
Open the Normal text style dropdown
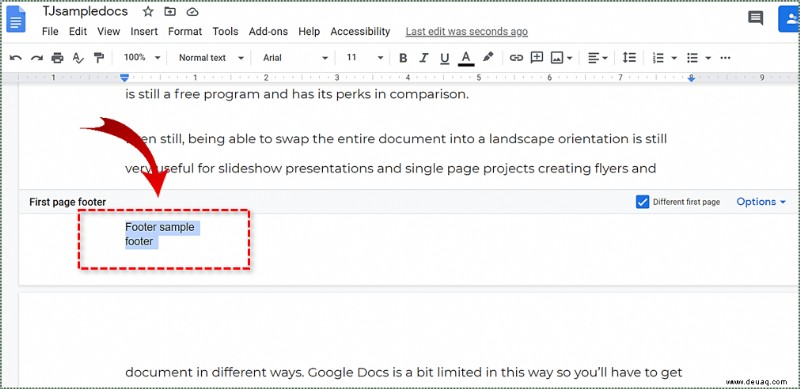[x=211, y=58]
